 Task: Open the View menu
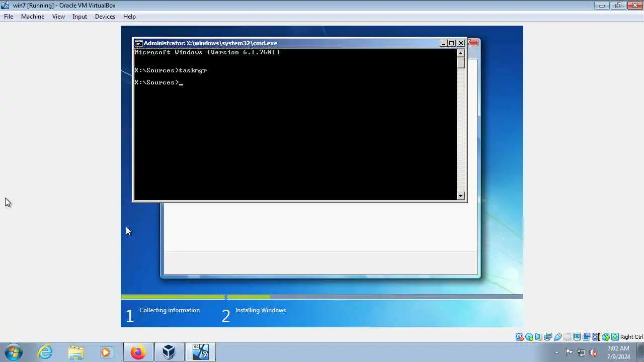point(58,17)
